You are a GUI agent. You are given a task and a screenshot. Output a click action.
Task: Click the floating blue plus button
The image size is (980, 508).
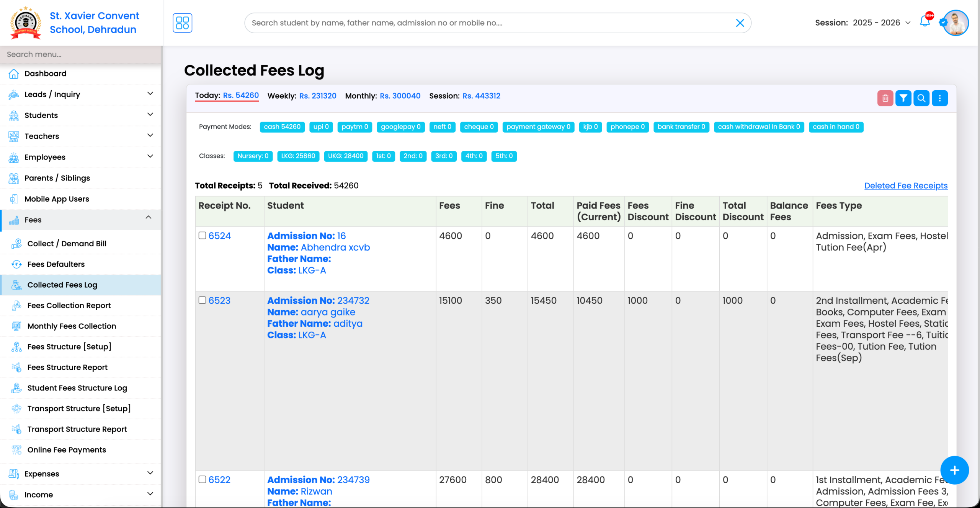pos(954,470)
